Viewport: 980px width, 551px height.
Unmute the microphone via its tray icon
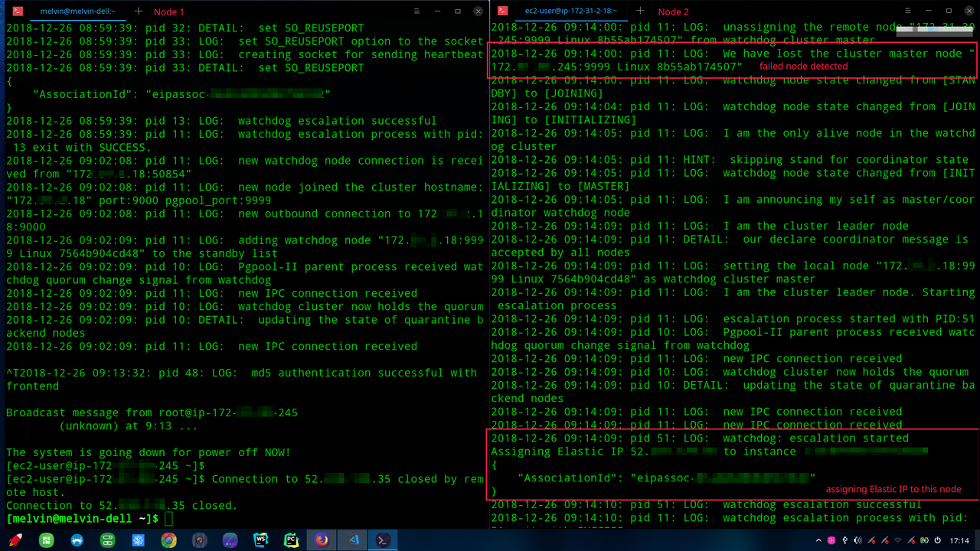(x=872, y=541)
